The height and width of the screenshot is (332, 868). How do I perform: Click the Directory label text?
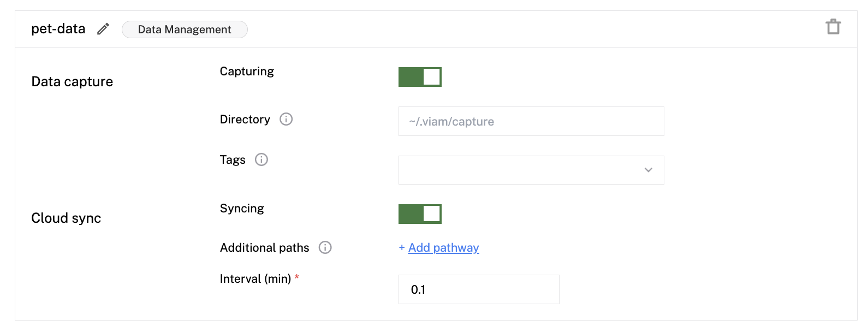245,120
